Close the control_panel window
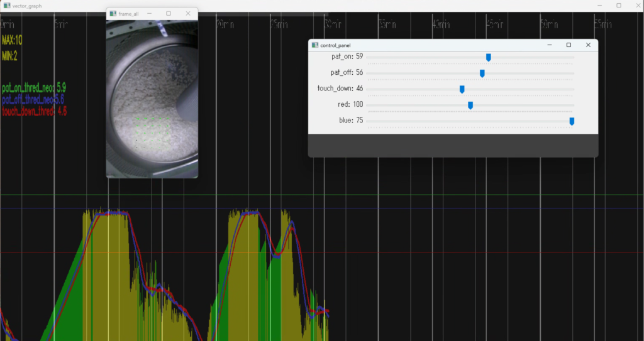The image size is (644, 341). point(588,45)
